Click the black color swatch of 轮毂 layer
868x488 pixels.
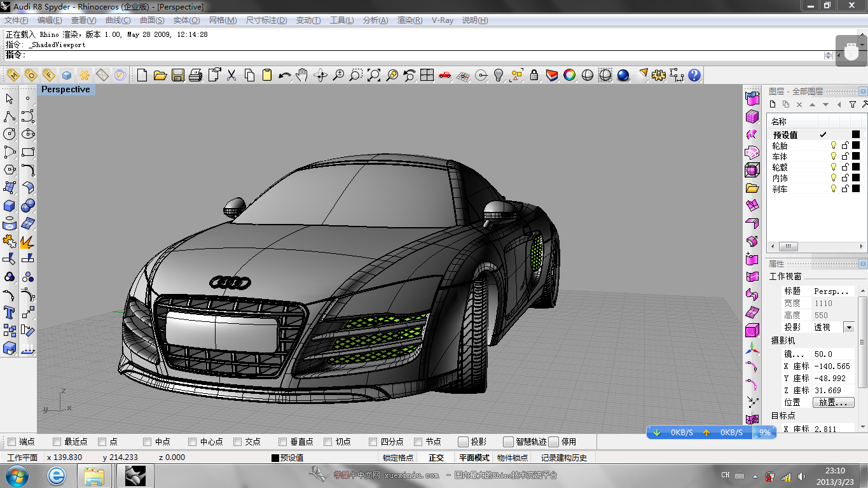pyautogui.click(x=856, y=167)
